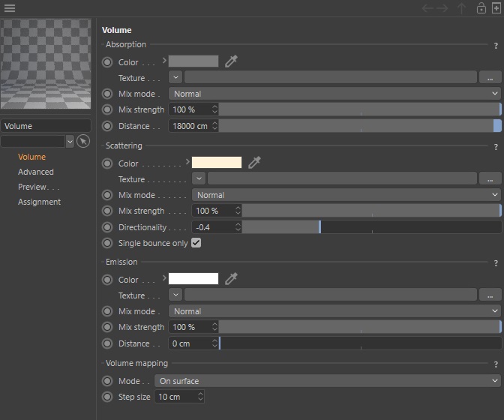Click Absorption gray color swatch
The width and height of the screenshot is (504, 420).
pos(193,61)
